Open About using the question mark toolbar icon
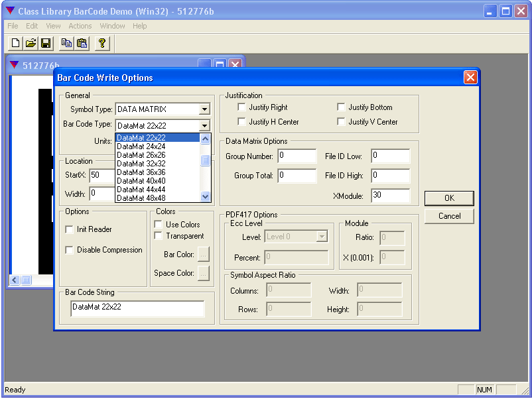The image size is (532, 399). (101, 42)
